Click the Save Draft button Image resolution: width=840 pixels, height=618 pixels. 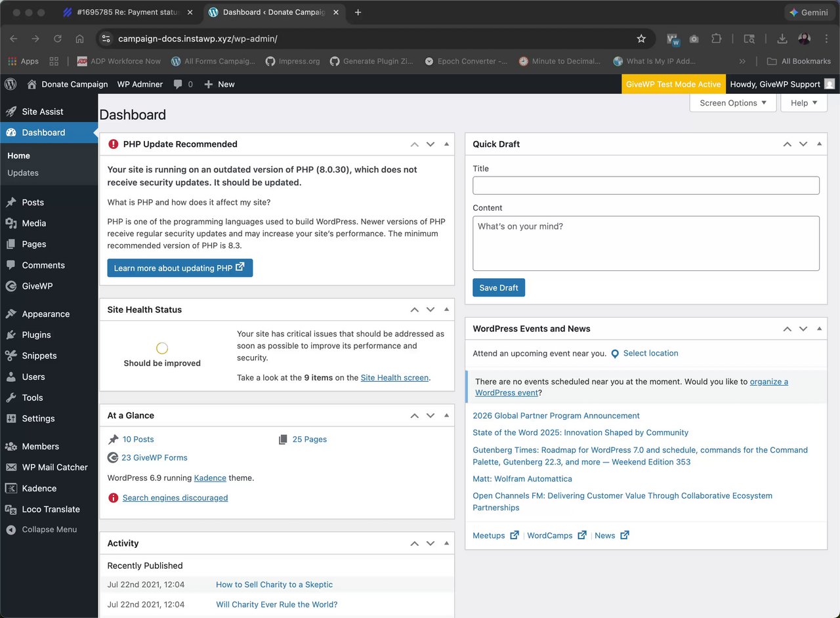(499, 287)
